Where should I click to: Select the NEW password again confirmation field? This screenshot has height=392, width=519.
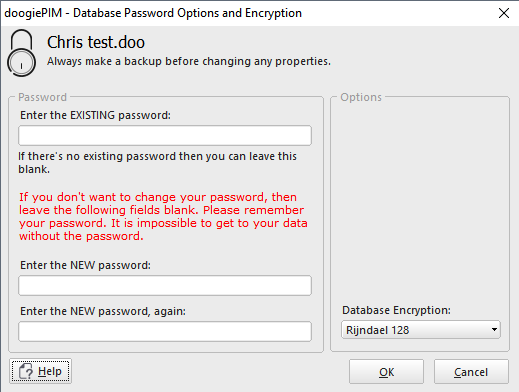click(165, 331)
